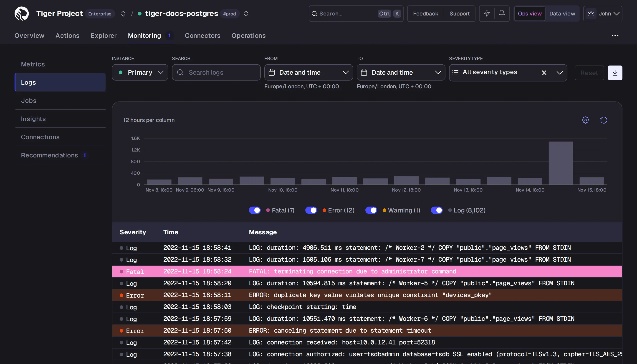This screenshot has width=637, height=364.
Task: Open the notifications bell icon
Action: (501, 13)
